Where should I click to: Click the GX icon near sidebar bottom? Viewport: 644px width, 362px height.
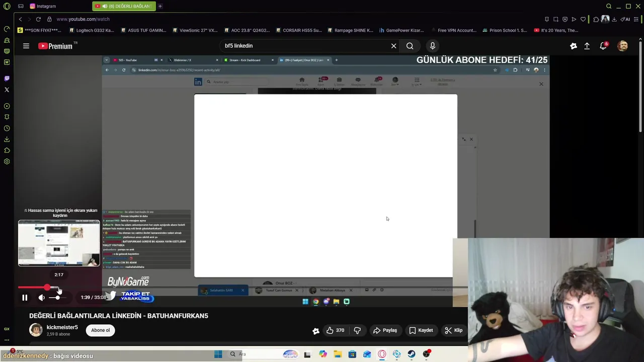7,329
